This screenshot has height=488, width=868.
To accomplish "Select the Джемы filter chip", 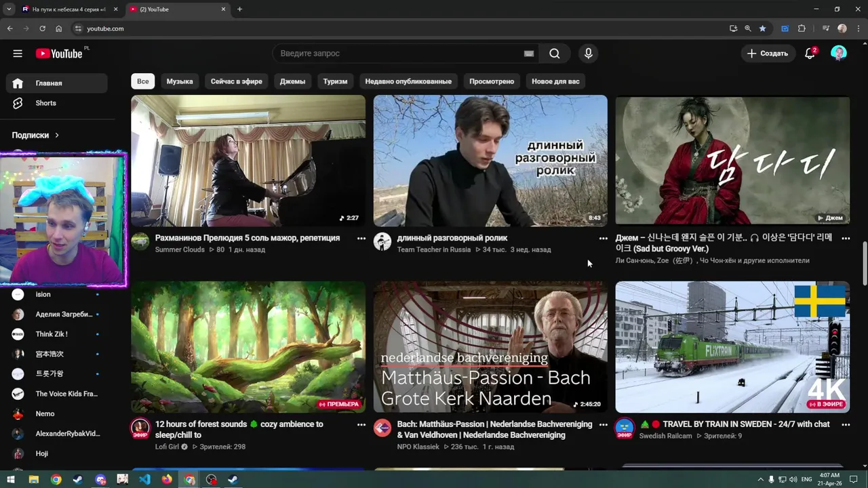I will [x=292, y=81].
